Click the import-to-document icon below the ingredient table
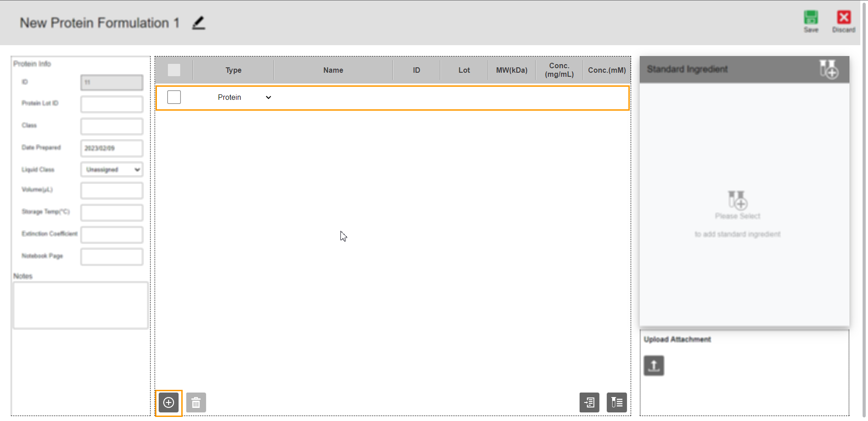Screen dimensions: 868x421 pos(589,402)
